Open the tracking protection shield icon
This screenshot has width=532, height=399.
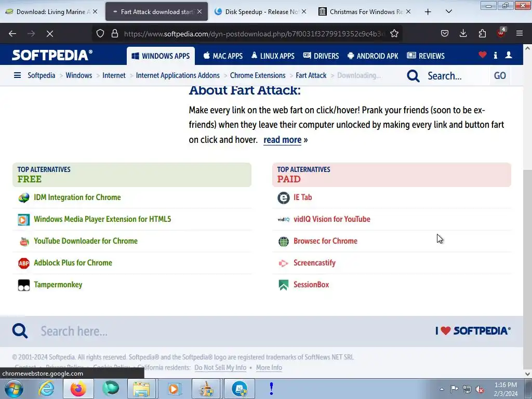click(x=100, y=34)
